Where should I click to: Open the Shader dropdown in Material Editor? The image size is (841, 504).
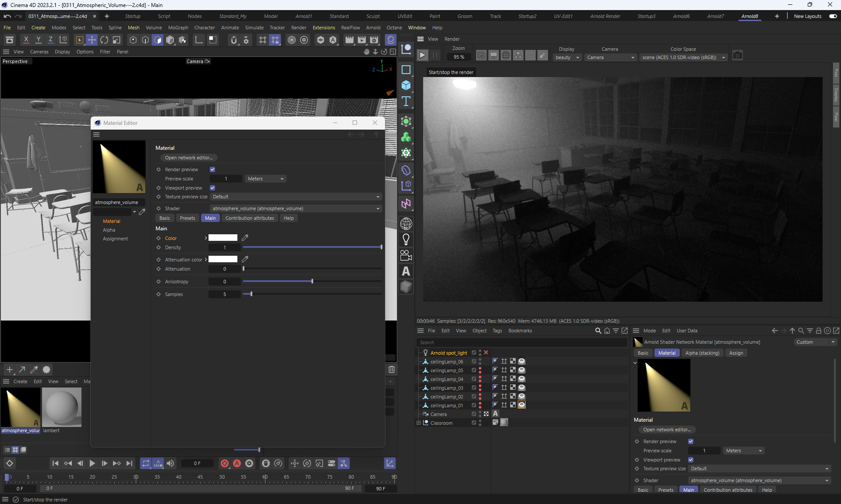coord(296,208)
